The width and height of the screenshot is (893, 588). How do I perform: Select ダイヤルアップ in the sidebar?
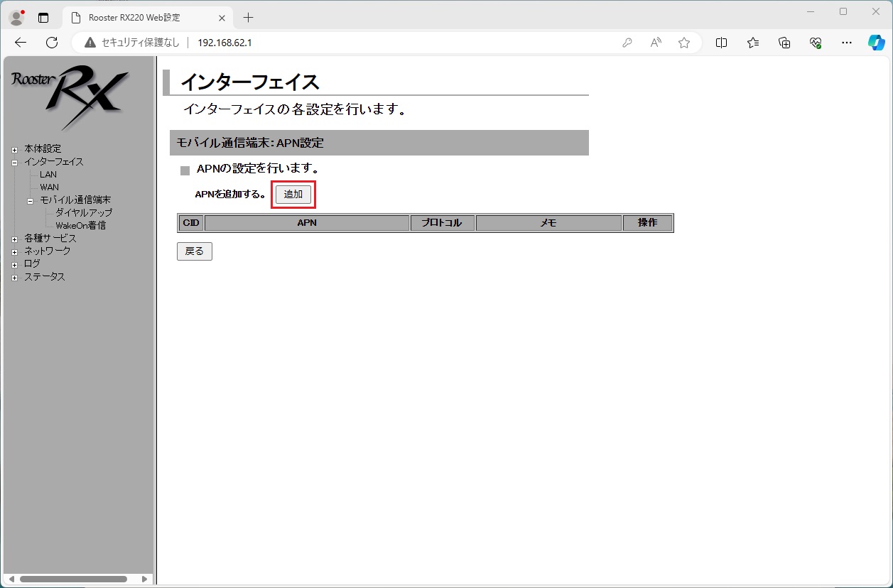pos(84,213)
